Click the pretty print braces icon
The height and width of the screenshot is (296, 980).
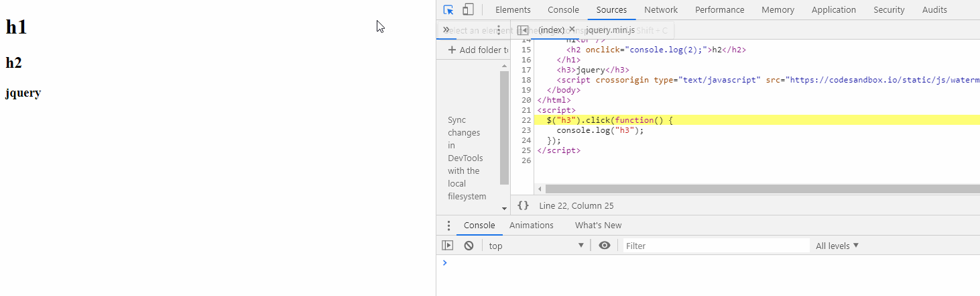[x=524, y=205]
